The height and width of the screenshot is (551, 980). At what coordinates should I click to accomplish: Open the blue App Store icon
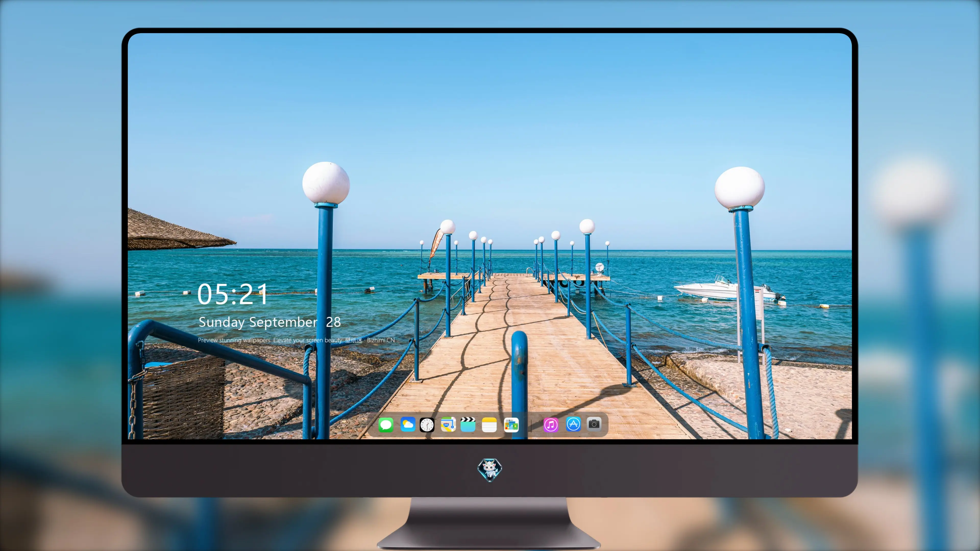tap(573, 424)
